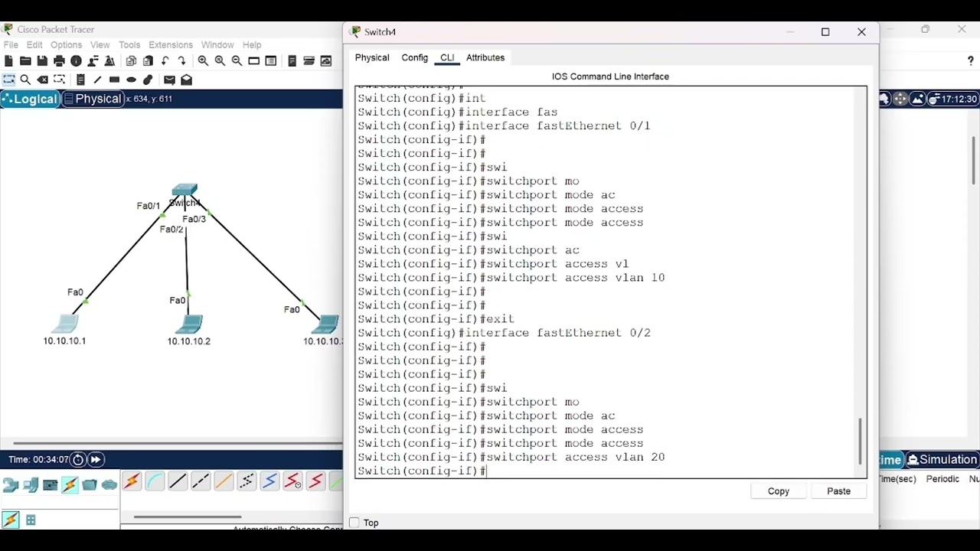Open the Activity Wizard icon
The width and height of the screenshot is (980, 551).
[109, 61]
